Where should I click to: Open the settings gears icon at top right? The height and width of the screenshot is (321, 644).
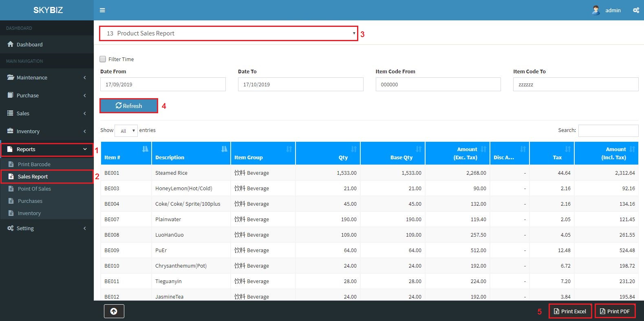[x=636, y=10]
